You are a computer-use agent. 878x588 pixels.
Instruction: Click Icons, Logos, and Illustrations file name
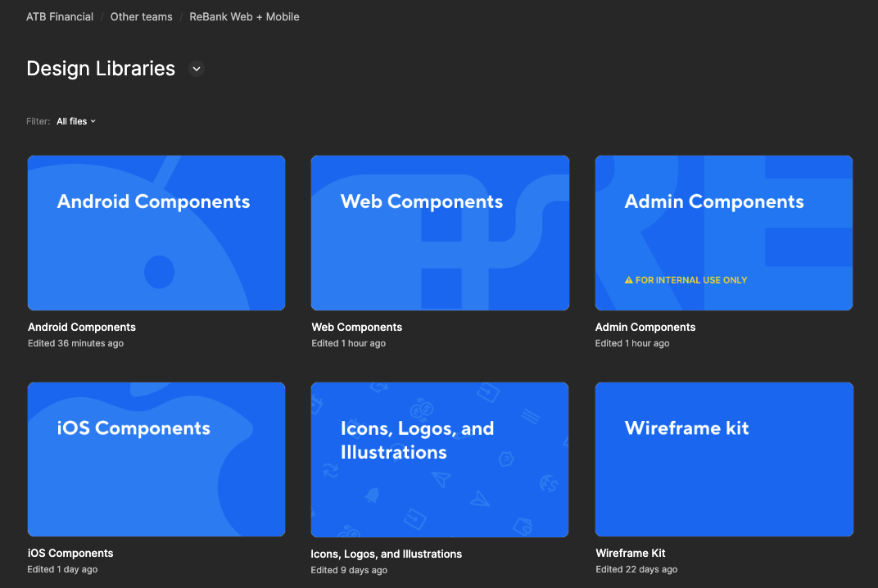(387, 554)
